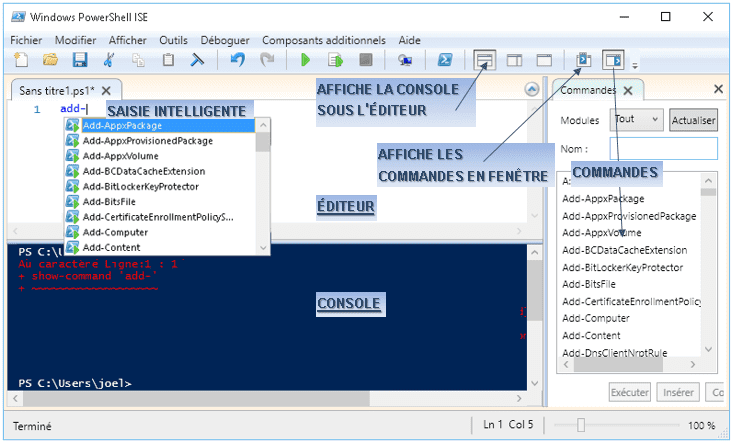Start PowerShell.exe with the blue console icon

pos(445,60)
